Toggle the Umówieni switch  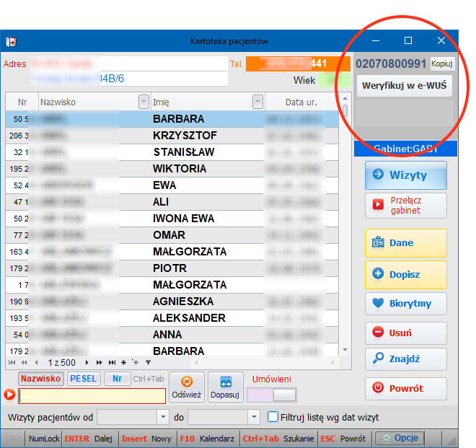[x=271, y=395]
